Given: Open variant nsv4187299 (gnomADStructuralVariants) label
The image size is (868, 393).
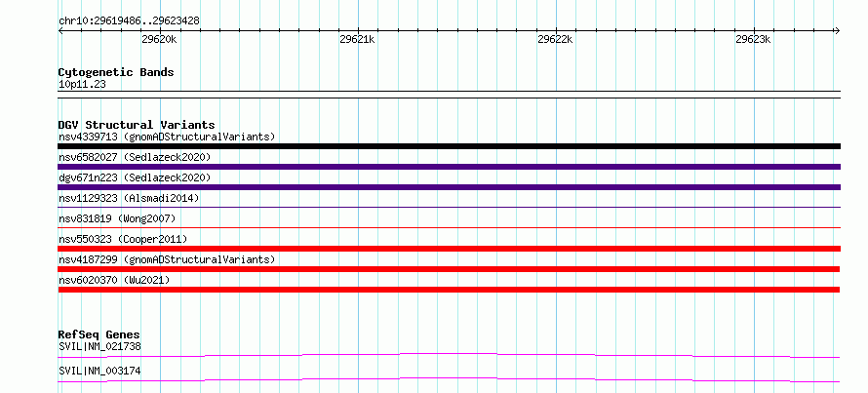Looking at the screenshot, I should pos(167,259).
